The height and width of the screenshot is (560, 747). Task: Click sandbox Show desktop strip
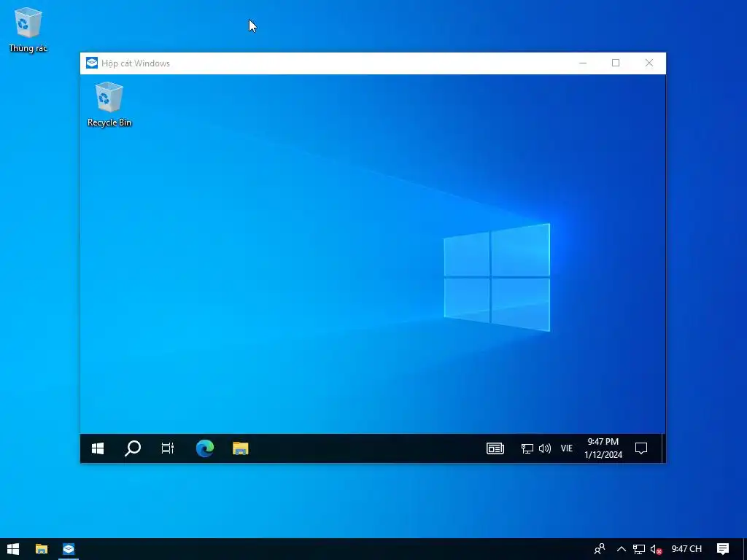(x=662, y=448)
